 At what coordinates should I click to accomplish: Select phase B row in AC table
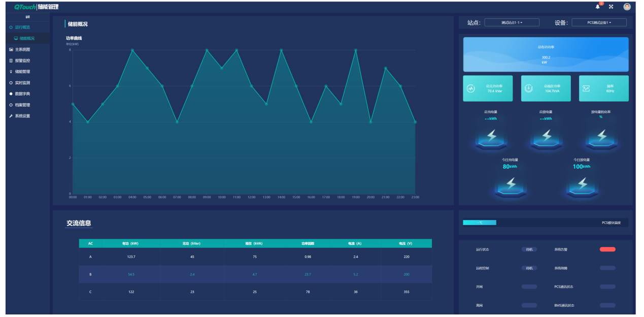click(255, 274)
